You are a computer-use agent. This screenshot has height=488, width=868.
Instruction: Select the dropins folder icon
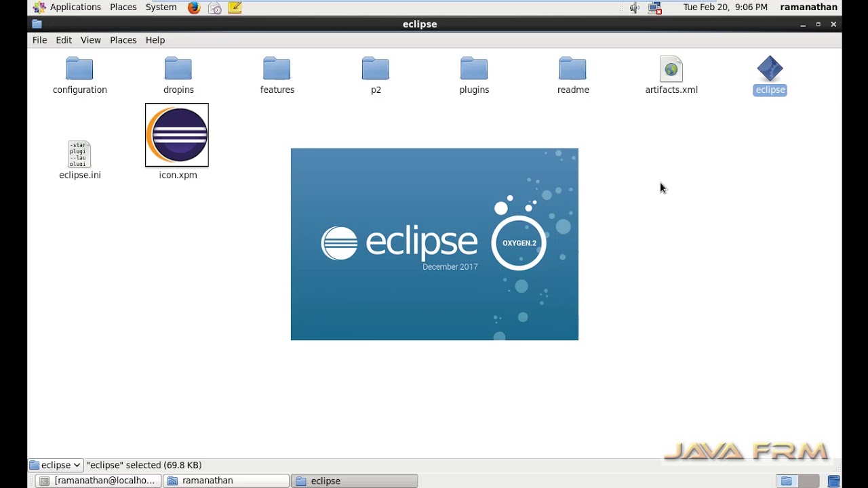tap(178, 68)
